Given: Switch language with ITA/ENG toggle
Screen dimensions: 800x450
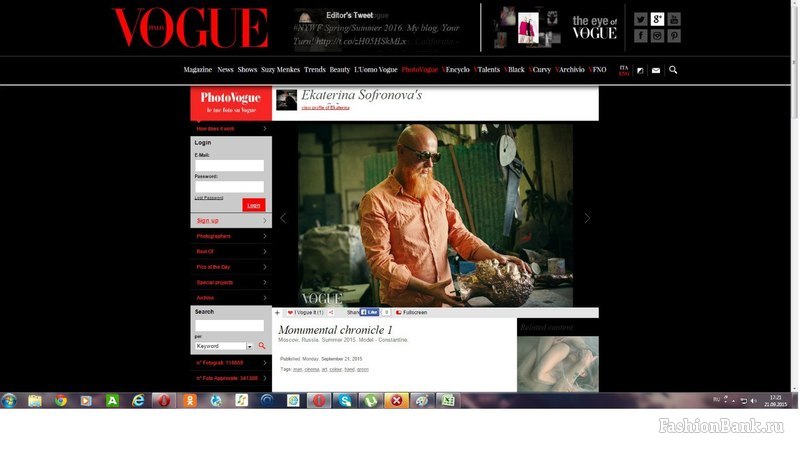Looking at the screenshot, I should 624,70.
